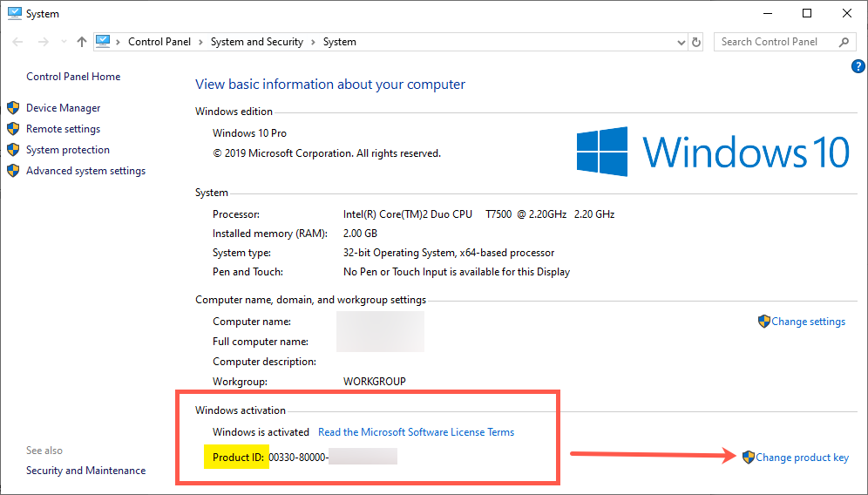Click the search magnifier icon
This screenshot has width=868, height=495.
[844, 42]
